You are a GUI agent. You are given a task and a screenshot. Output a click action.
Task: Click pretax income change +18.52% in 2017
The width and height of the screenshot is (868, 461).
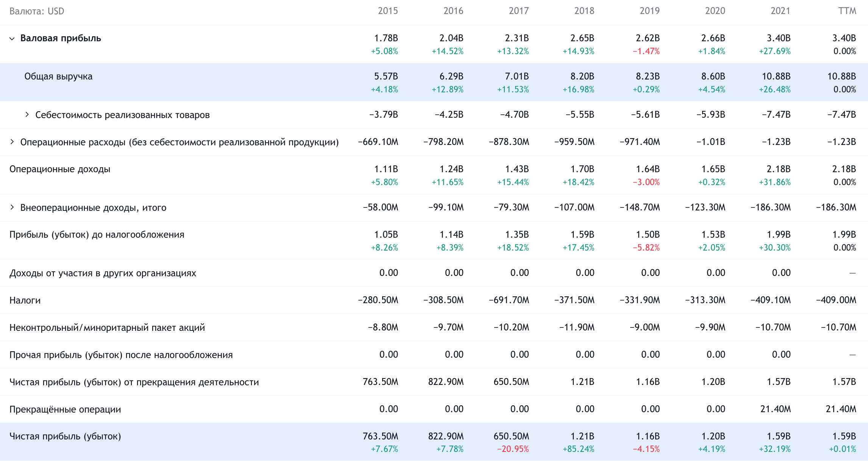click(513, 248)
